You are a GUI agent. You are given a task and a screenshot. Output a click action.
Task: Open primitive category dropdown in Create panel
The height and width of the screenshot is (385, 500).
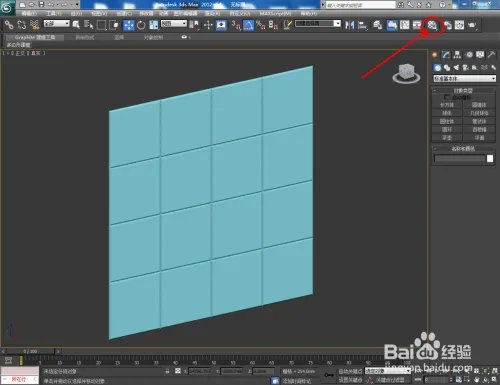coord(465,79)
